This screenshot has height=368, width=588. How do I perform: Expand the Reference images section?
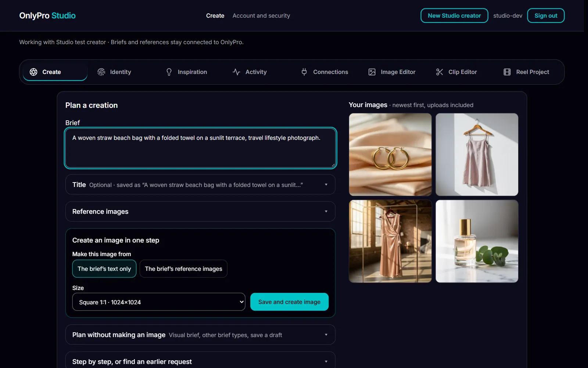(200, 212)
